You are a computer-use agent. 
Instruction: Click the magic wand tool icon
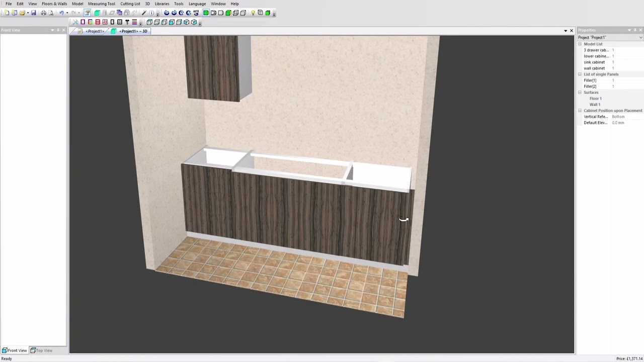pos(144,13)
